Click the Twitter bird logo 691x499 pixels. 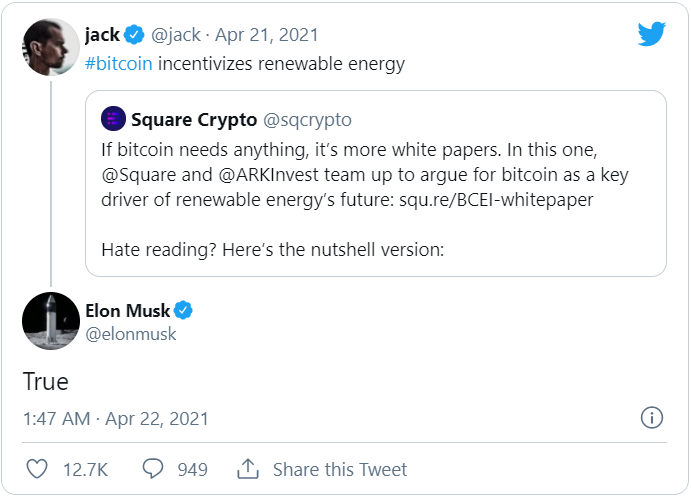(x=651, y=35)
